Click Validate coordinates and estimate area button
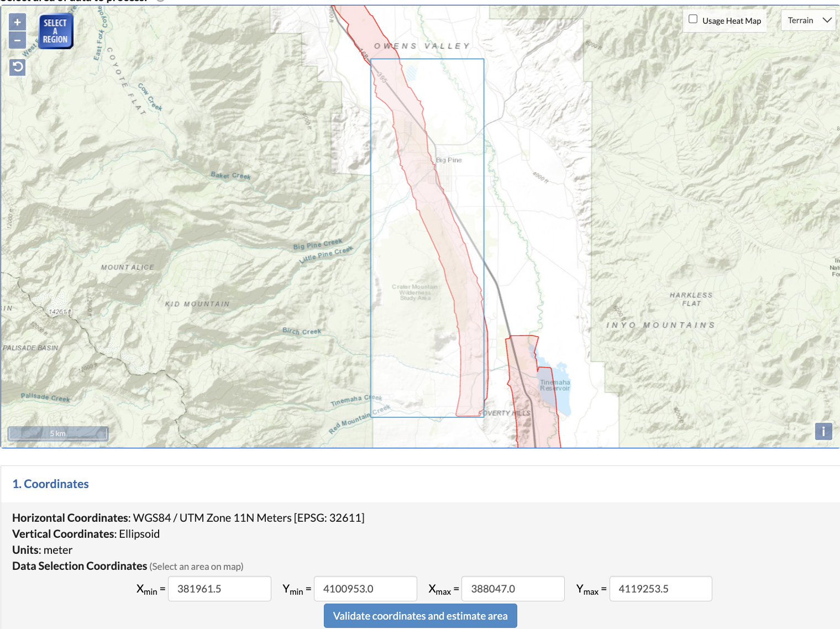Viewport: 840px width, 629px height. tap(420, 616)
